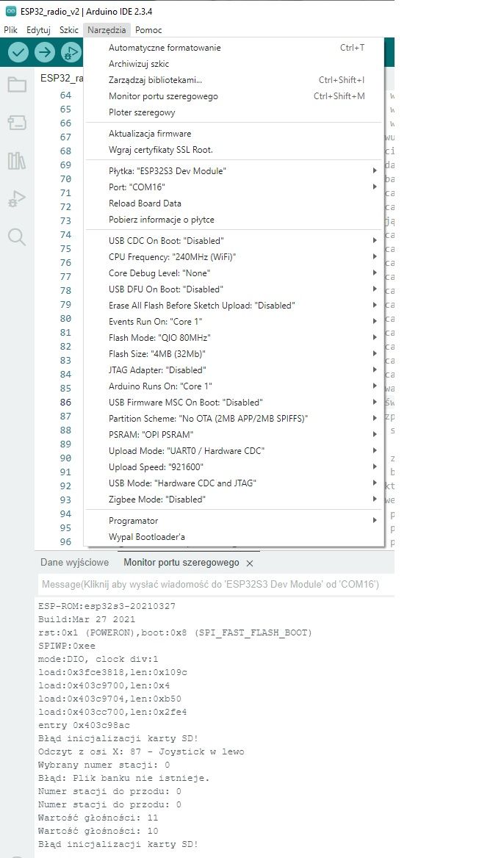Open the Library Manager books icon
The image size is (504, 858).
[x=16, y=161]
